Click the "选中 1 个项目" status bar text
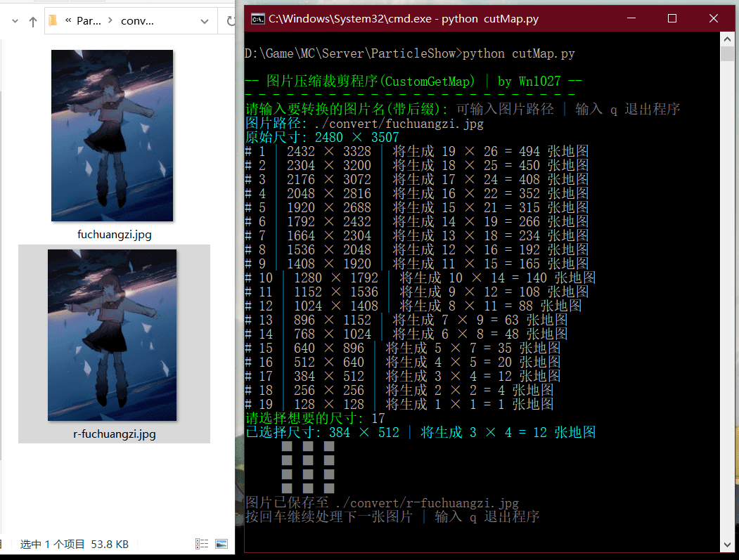 click(52, 545)
